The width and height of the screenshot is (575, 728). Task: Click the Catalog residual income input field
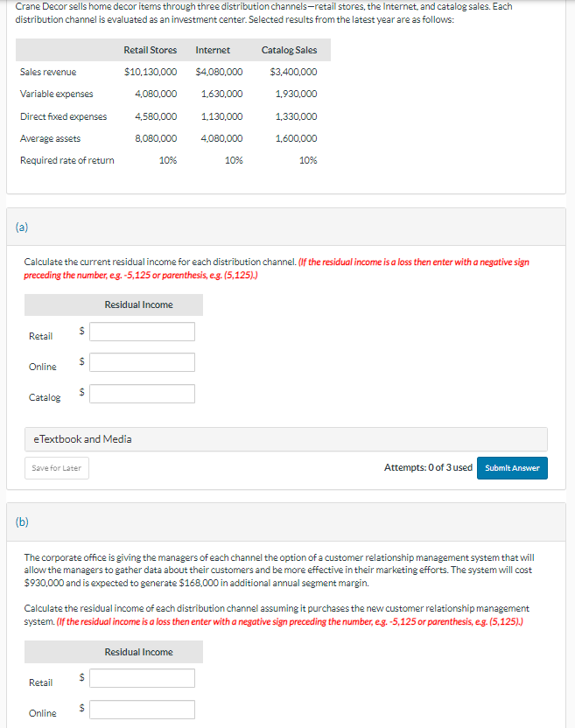click(142, 394)
